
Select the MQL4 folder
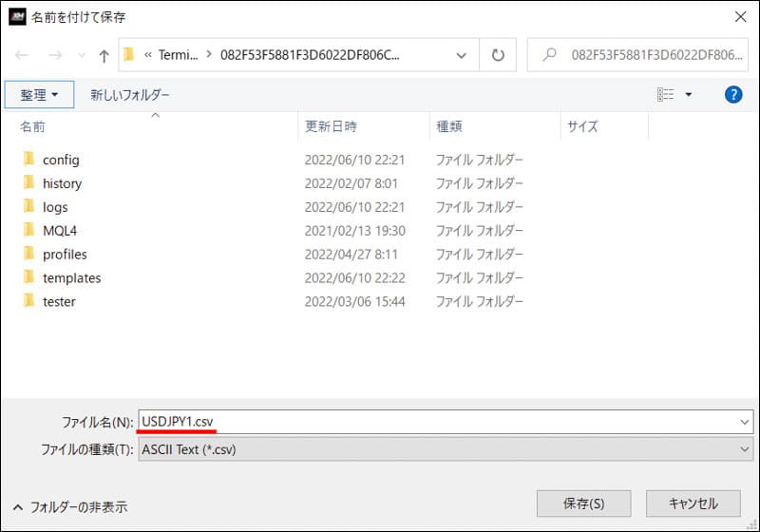click(59, 231)
